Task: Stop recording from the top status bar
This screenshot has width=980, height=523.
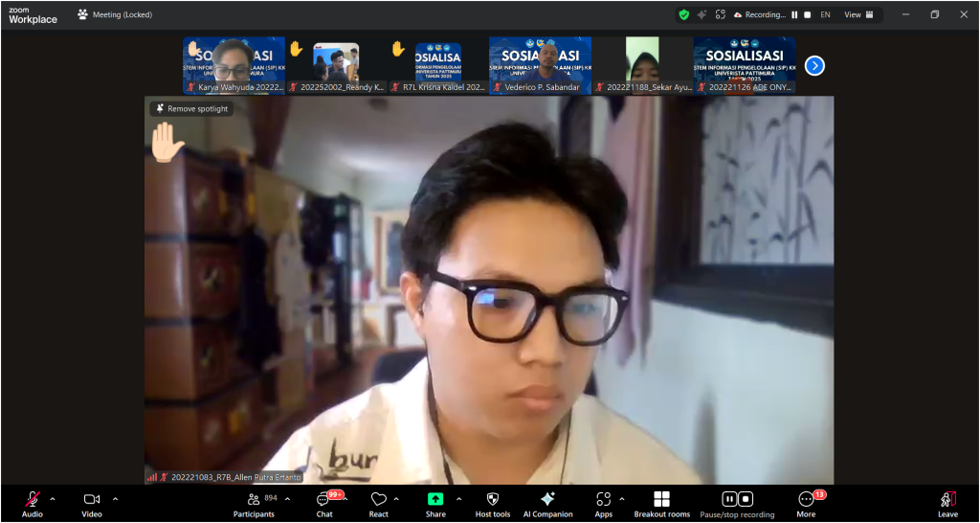Action: [x=808, y=14]
